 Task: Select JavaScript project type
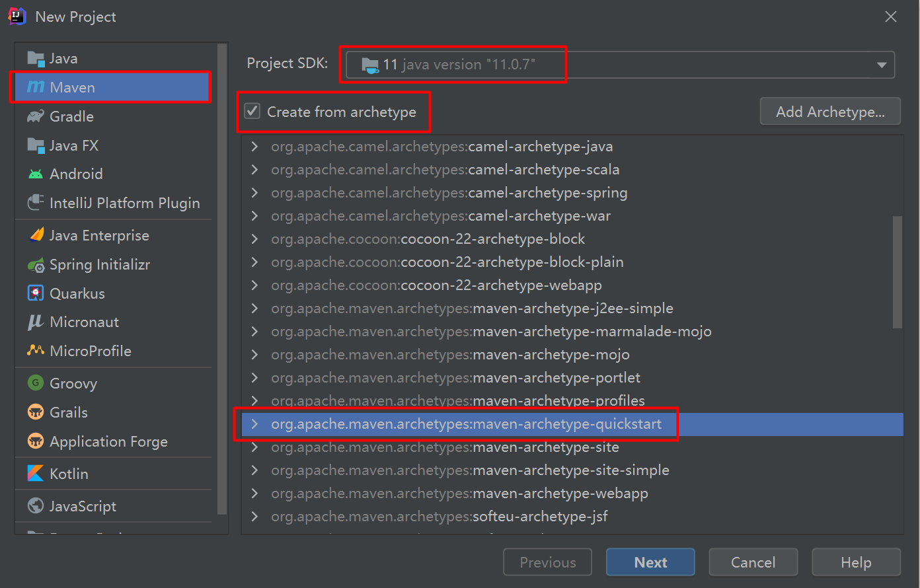(112, 506)
